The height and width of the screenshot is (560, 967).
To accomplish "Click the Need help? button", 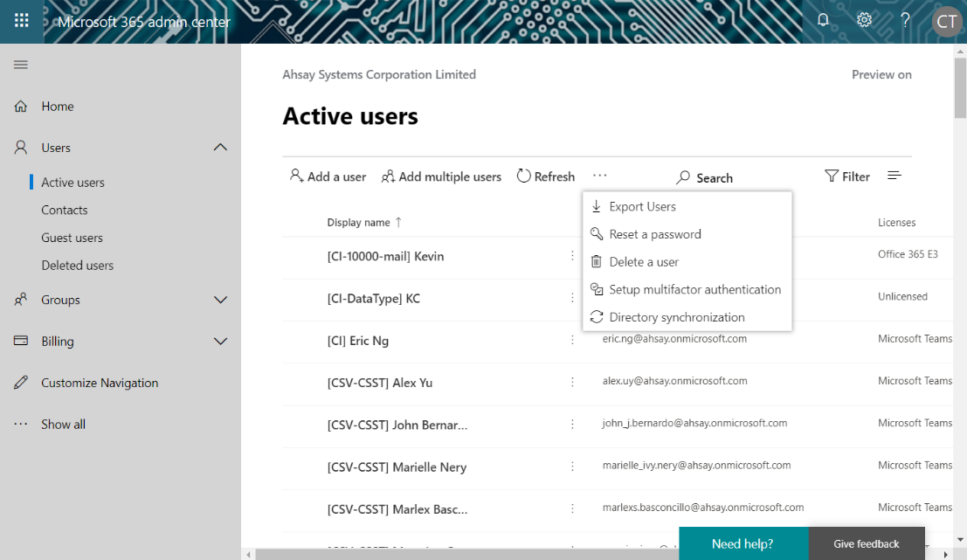I will tap(743, 543).
